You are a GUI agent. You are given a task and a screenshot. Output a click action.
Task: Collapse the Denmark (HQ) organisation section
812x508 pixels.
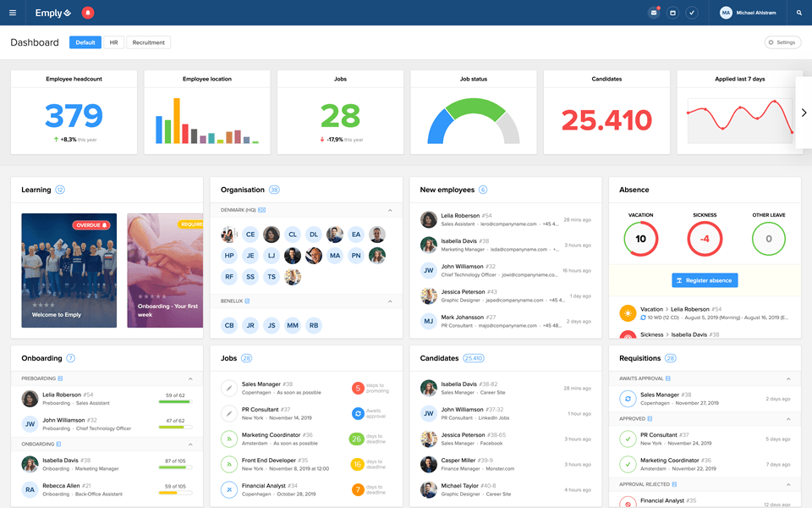(390, 210)
